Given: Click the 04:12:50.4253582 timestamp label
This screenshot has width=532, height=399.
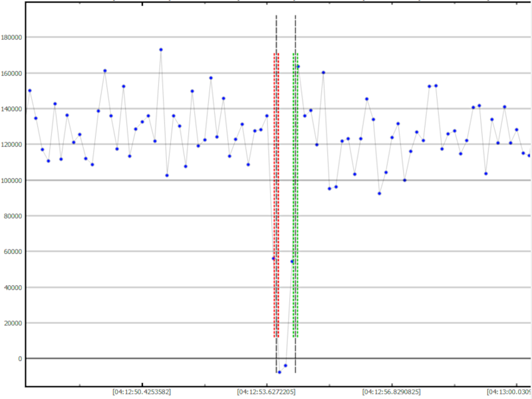Looking at the screenshot, I should coord(142,392).
